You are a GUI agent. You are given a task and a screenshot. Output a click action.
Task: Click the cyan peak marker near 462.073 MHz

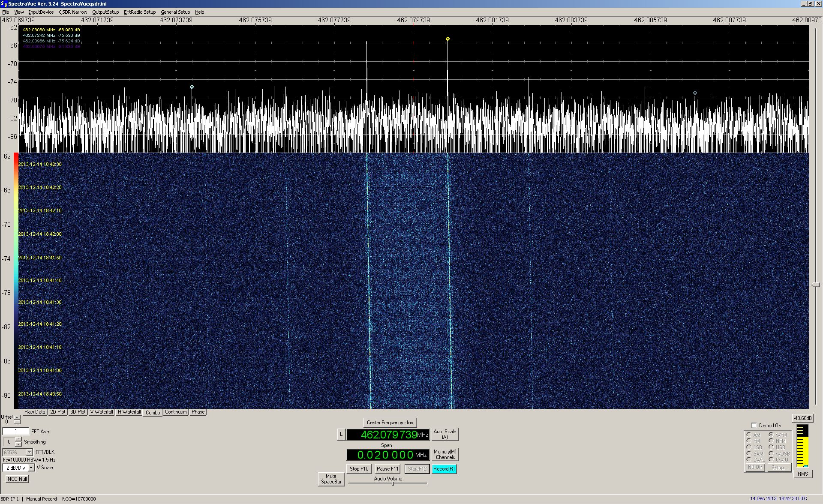click(192, 87)
